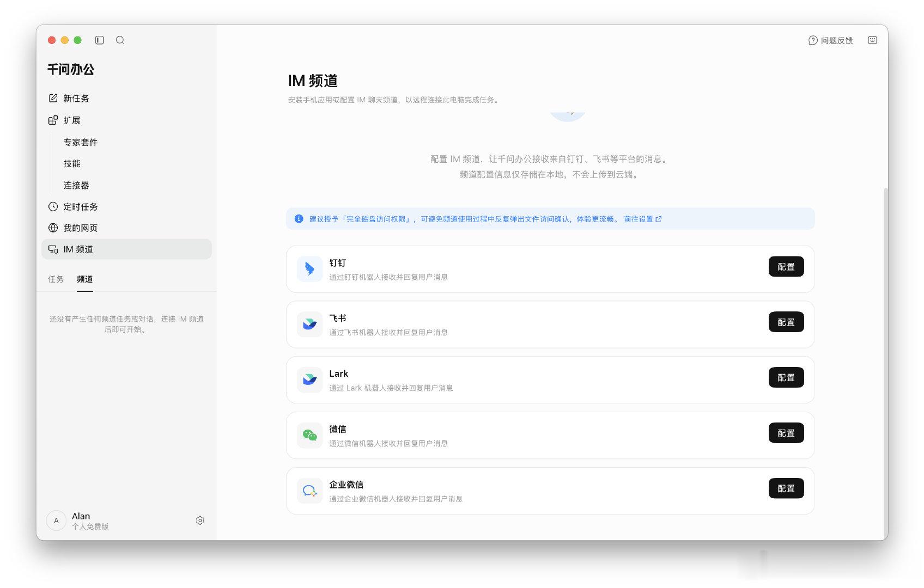Image resolution: width=924 pixels, height=588 pixels.
Task: Click the 通过 Lark 机器人接收并回复用户消息 description
Action: click(x=391, y=388)
